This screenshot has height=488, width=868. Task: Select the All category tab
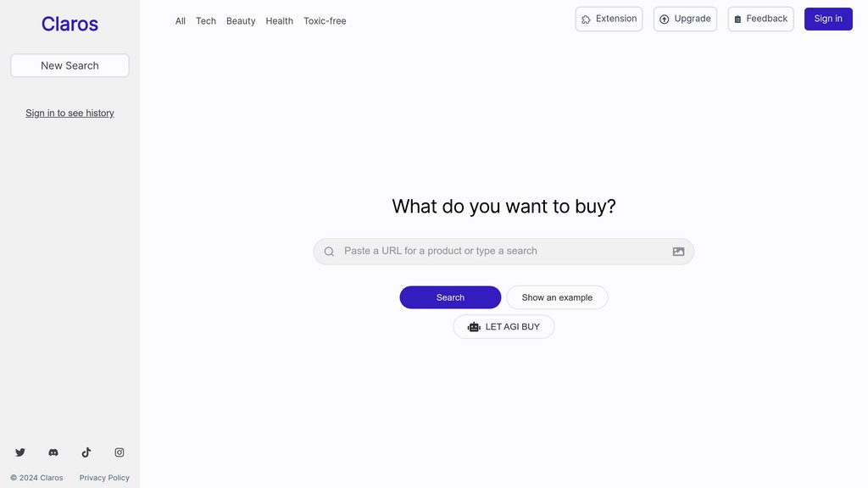[181, 21]
